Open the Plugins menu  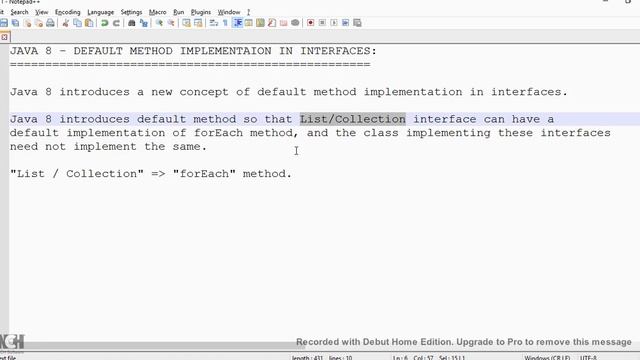tap(200, 12)
